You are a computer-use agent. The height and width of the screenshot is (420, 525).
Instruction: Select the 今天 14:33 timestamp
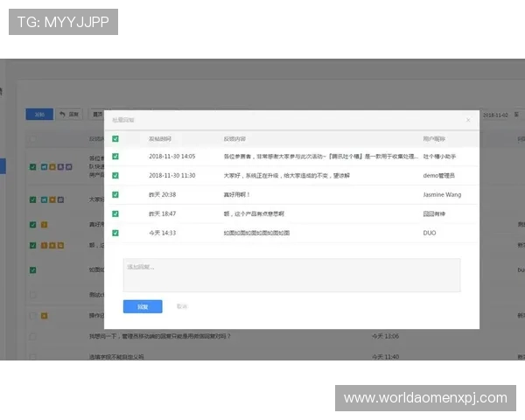click(162, 233)
